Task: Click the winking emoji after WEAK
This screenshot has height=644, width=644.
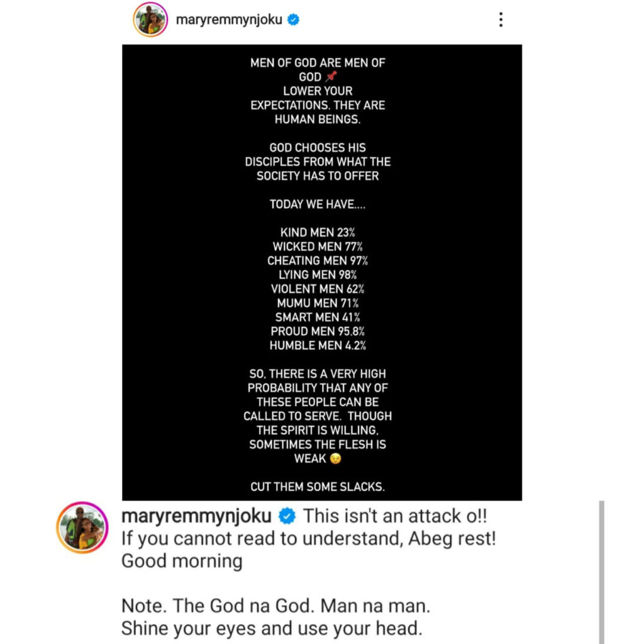Action: click(x=335, y=458)
